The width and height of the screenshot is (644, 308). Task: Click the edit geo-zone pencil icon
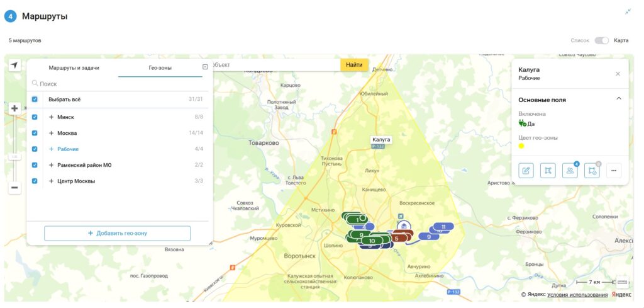pos(526,170)
